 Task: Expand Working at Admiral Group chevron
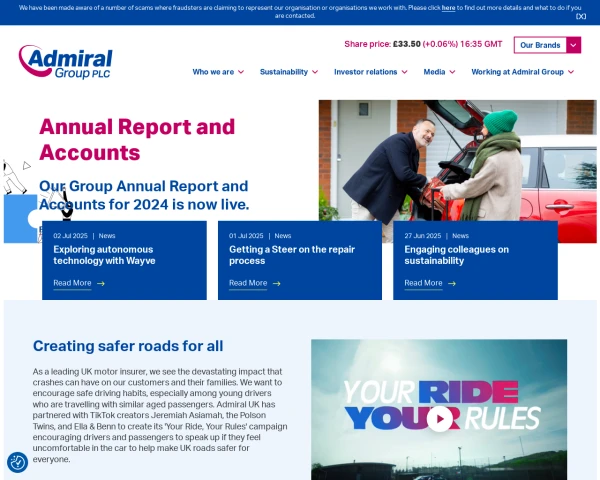point(571,72)
